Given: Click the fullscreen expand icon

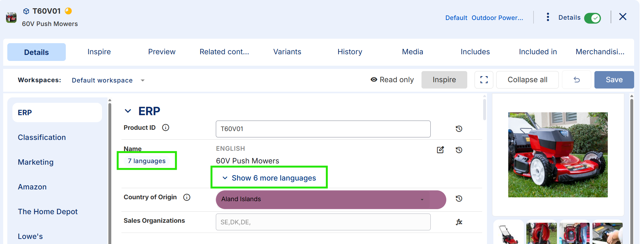Looking at the screenshot, I should click(484, 80).
